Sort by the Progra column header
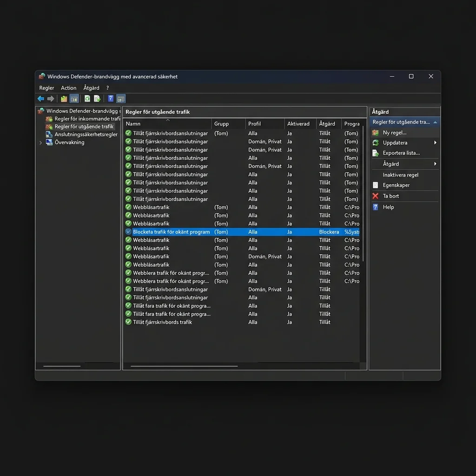 (x=351, y=124)
